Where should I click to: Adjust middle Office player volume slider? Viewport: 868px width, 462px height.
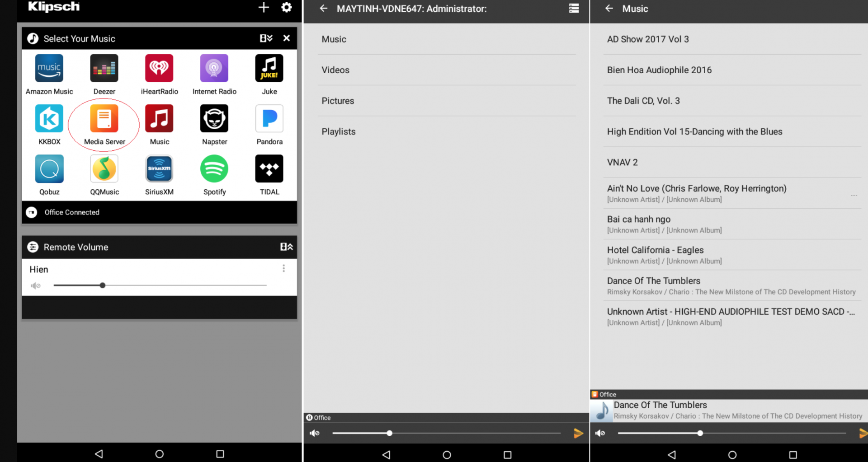click(x=447, y=433)
